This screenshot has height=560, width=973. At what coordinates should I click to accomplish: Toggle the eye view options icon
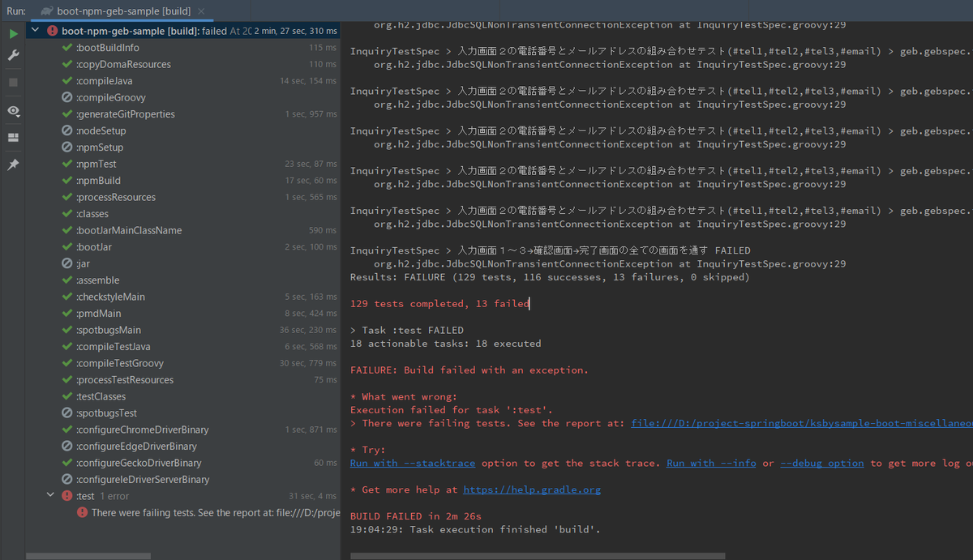click(13, 111)
